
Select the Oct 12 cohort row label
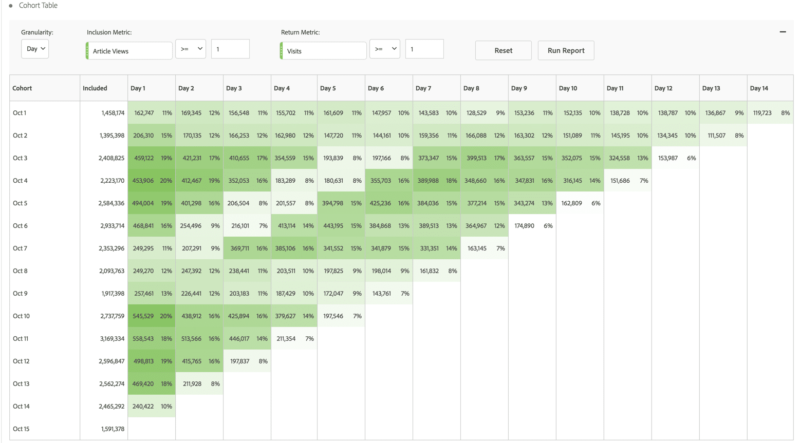coord(21,361)
